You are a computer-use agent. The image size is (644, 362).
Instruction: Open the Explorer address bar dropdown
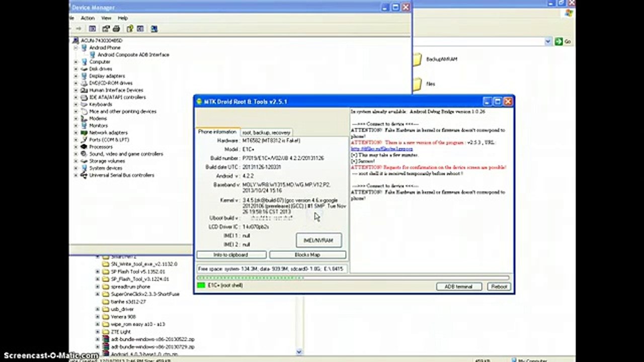click(x=548, y=42)
